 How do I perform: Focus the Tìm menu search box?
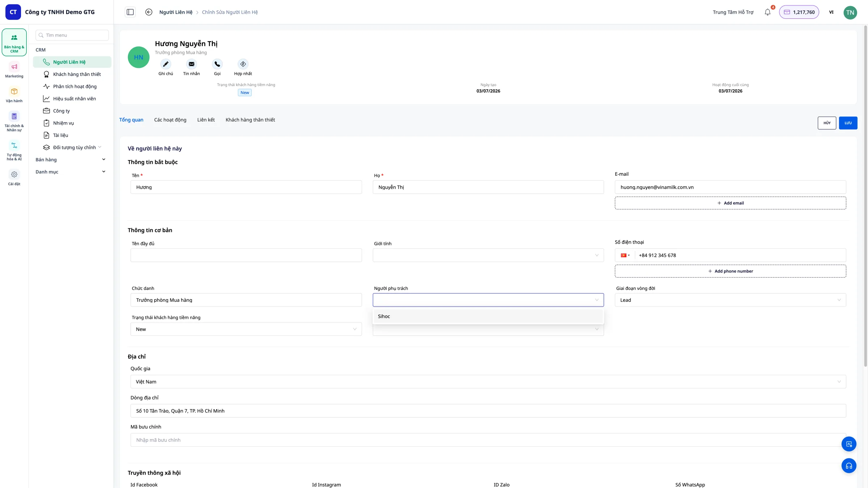click(x=72, y=35)
